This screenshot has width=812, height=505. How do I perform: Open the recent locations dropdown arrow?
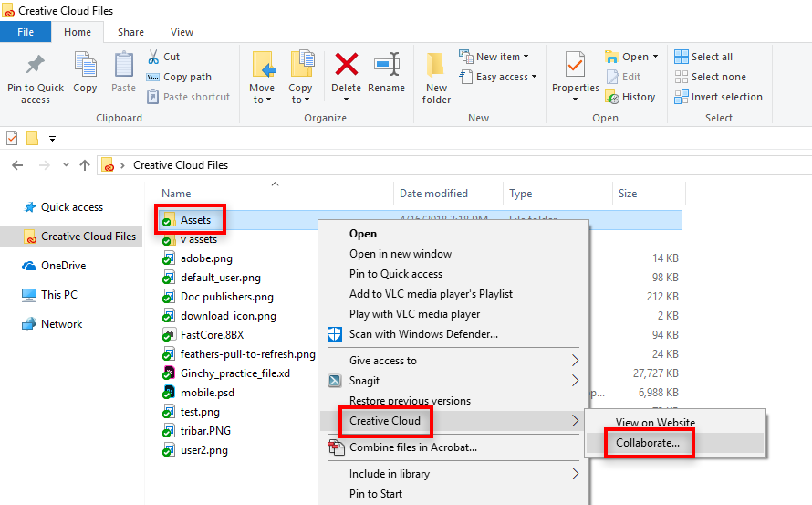tap(66, 165)
